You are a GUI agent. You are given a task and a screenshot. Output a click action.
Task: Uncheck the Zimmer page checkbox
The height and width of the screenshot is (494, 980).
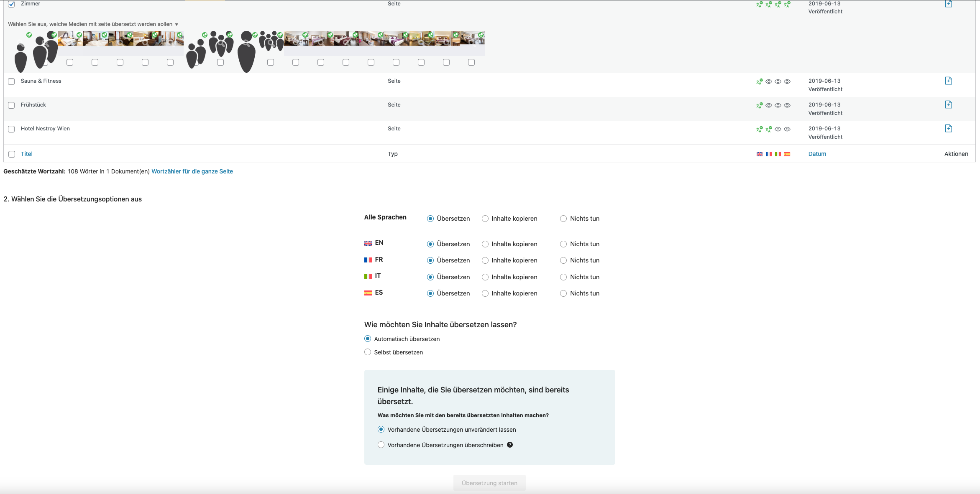click(x=11, y=4)
